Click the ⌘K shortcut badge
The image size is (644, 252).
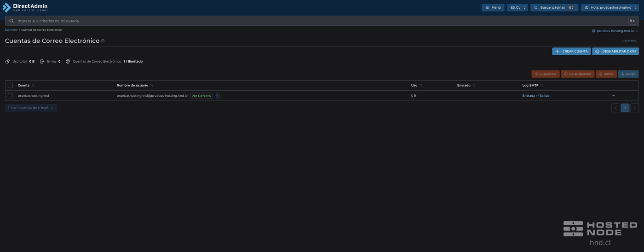pyautogui.click(x=632, y=21)
